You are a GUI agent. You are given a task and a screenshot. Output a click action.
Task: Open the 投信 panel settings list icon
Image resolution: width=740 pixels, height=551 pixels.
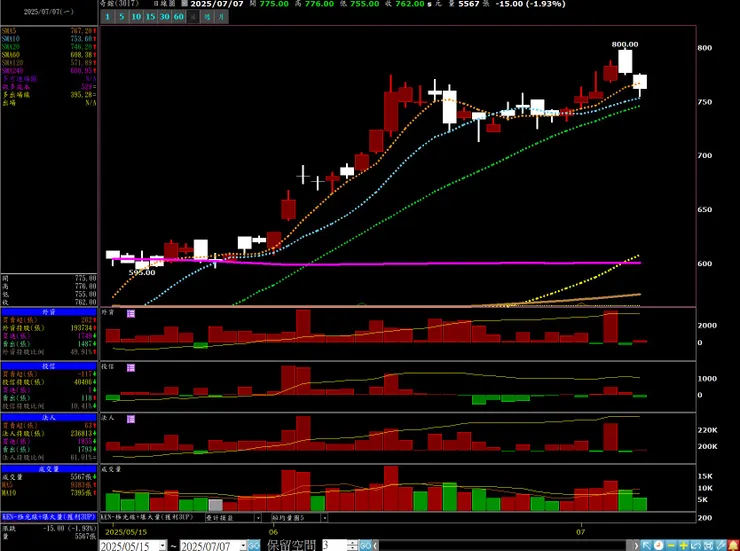pos(131,367)
